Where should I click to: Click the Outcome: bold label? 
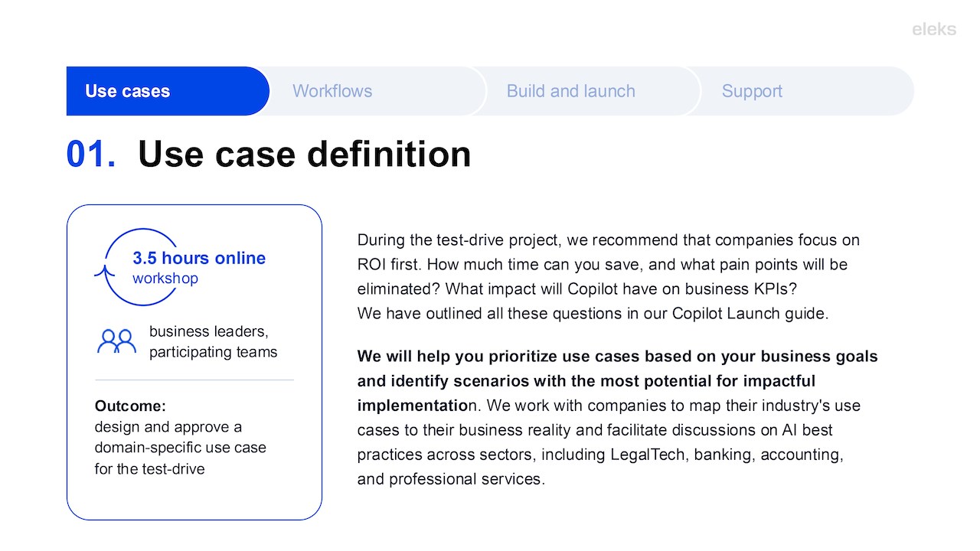pos(130,406)
